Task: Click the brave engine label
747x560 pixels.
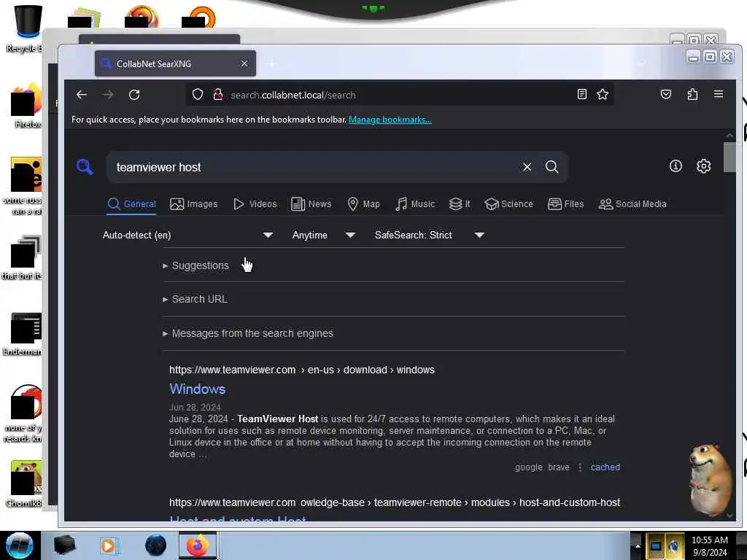Action: 559,467
